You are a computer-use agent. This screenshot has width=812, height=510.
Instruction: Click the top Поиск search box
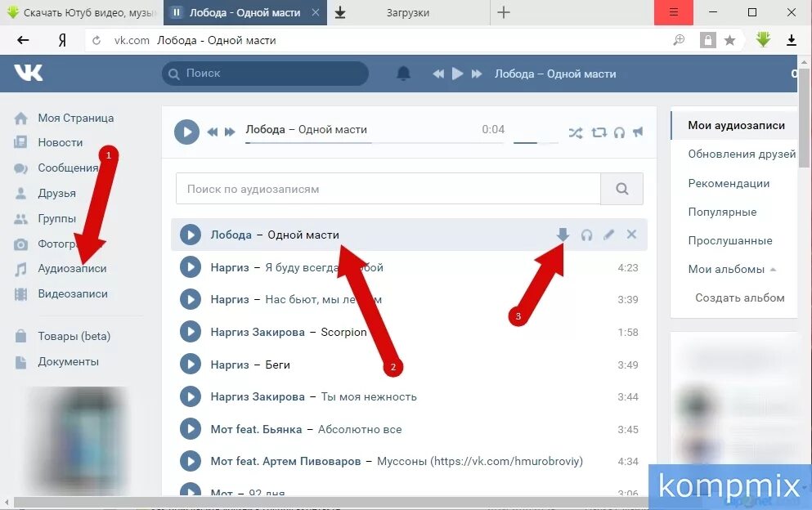(265, 74)
